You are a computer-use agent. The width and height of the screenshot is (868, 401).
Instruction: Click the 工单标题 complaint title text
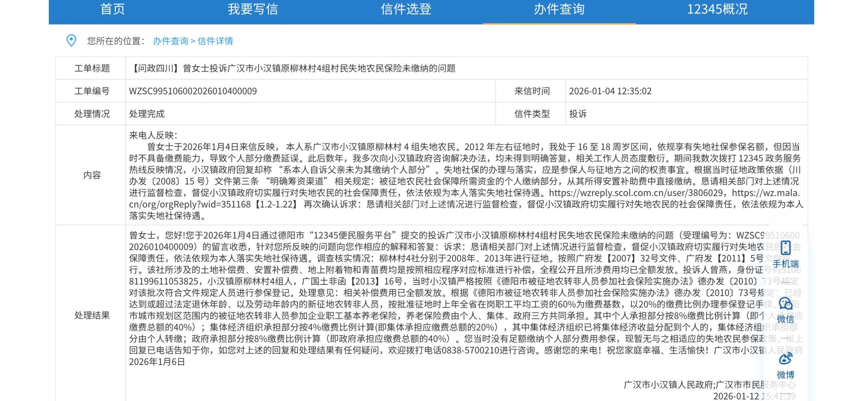[x=293, y=68]
